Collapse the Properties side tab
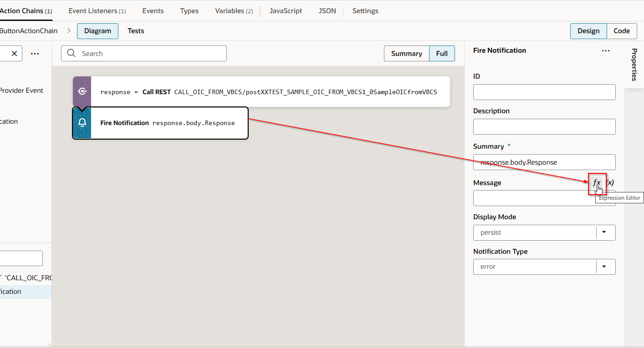Viewport: 644px width, 348px height. (634, 64)
